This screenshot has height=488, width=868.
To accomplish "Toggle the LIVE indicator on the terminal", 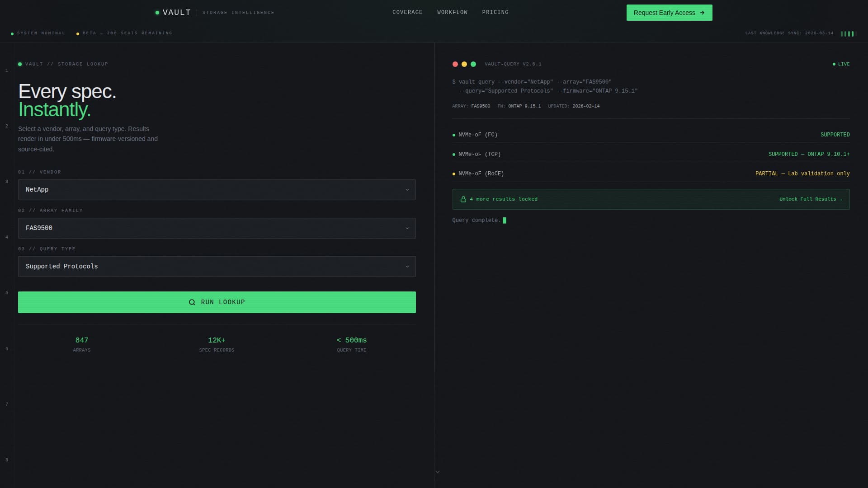I will click(x=842, y=64).
